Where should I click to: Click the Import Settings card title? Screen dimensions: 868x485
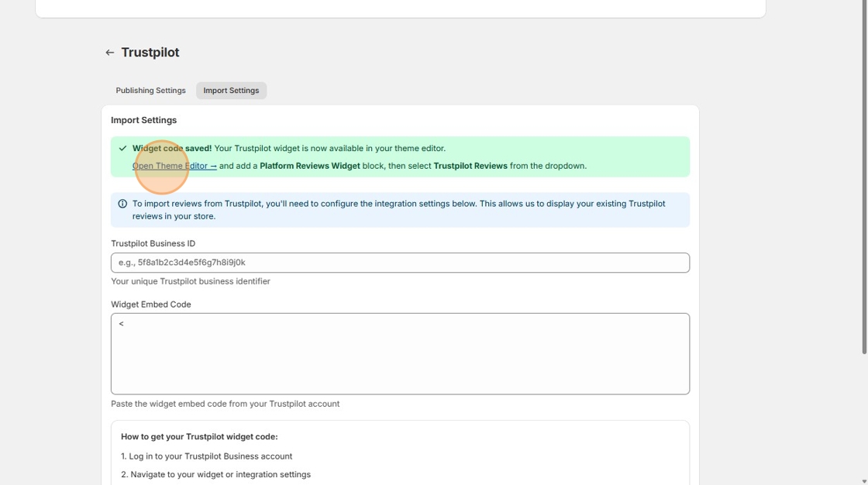[145, 120]
